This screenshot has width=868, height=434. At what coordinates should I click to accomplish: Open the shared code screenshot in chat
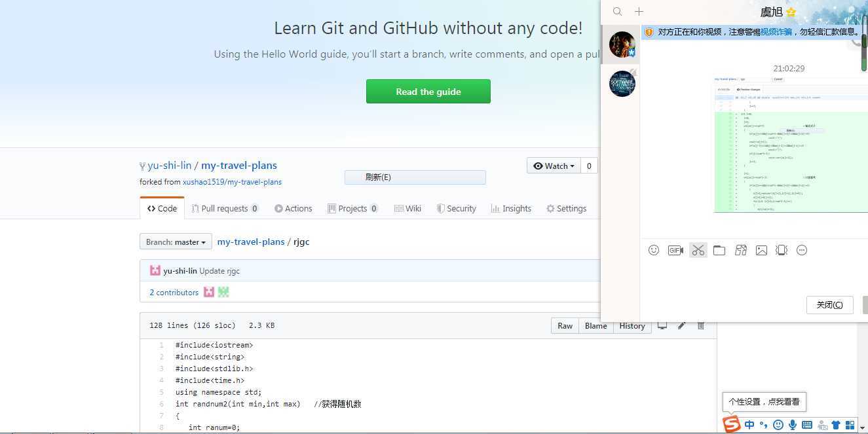coord(791,145)
